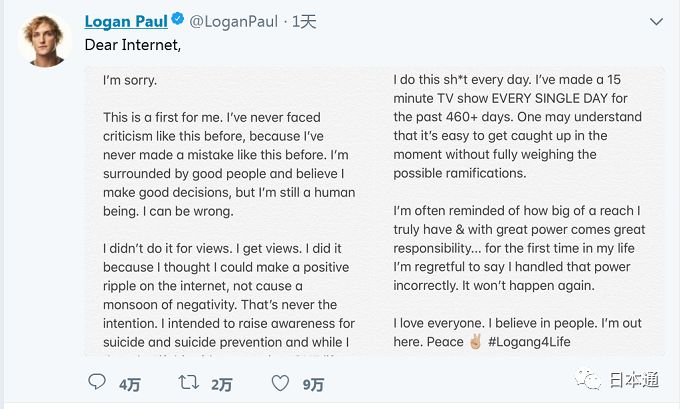Click the reply speech bubble icon
The width and height of the screenshot is (680, 409).
tap(97, 381)
